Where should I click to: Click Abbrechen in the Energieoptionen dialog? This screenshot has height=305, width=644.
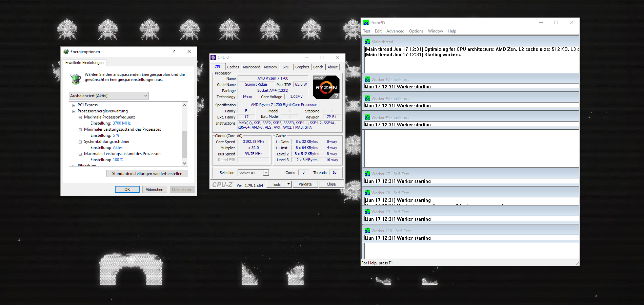click(x=155, y=190)
